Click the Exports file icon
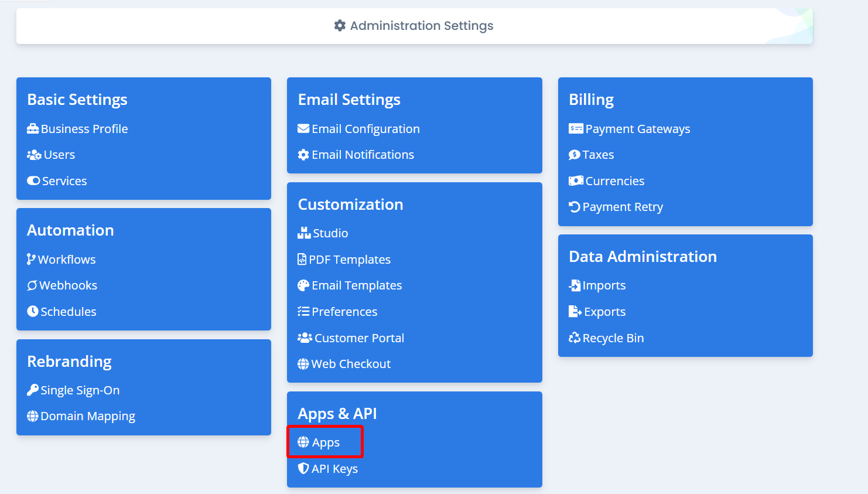The height and width of the screenshot is (494, 868). (x=575, y=311)
